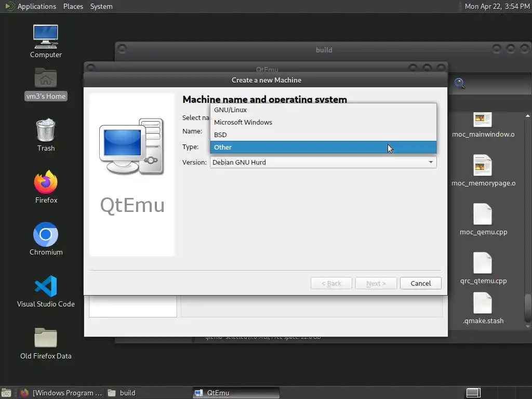Open the Places menu
Screen dimensions: 532x399
pos(73,6)
